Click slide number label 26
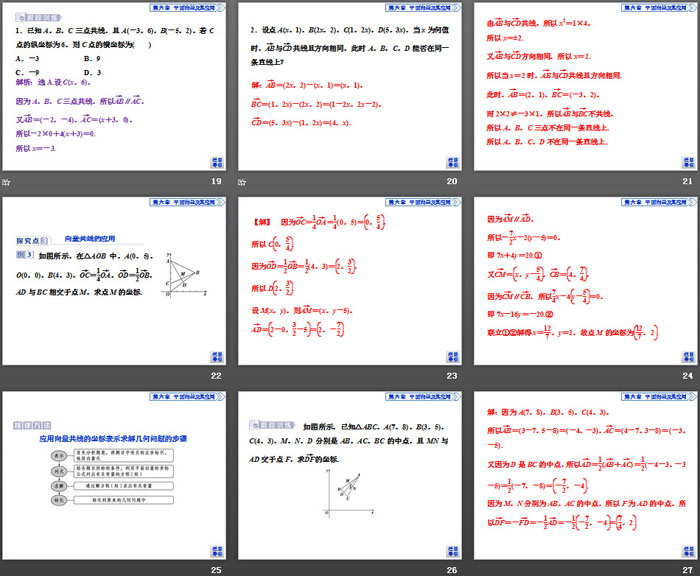Screen dimensions: 700x576 pos(452,570)
